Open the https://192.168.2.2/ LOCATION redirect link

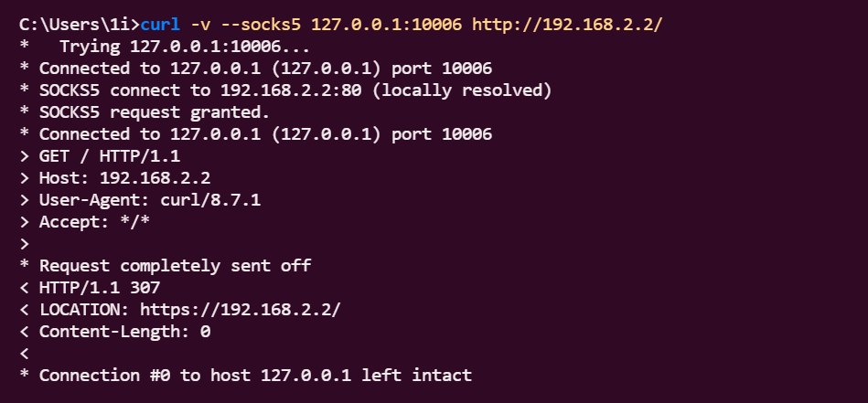pyautogui.click(x=241, y=310)
